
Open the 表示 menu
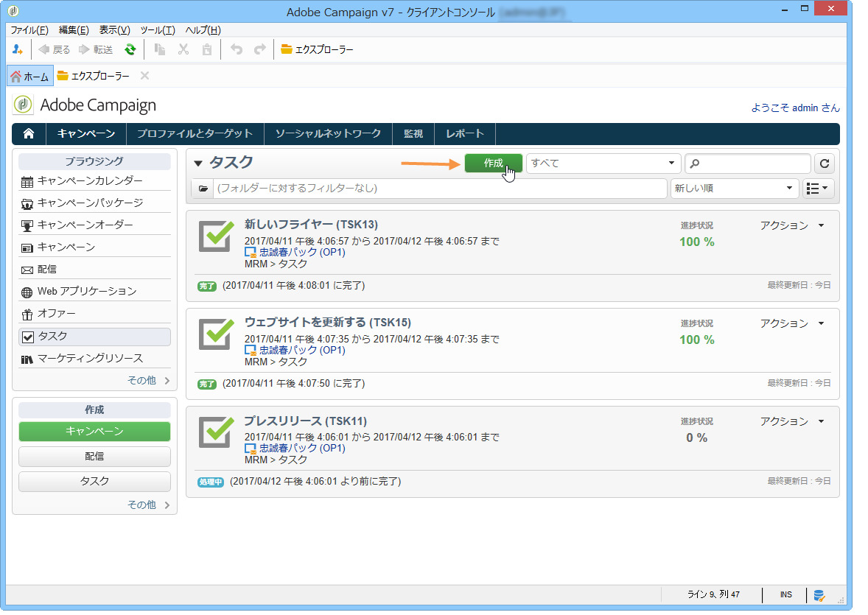click(x=115, y=30)
